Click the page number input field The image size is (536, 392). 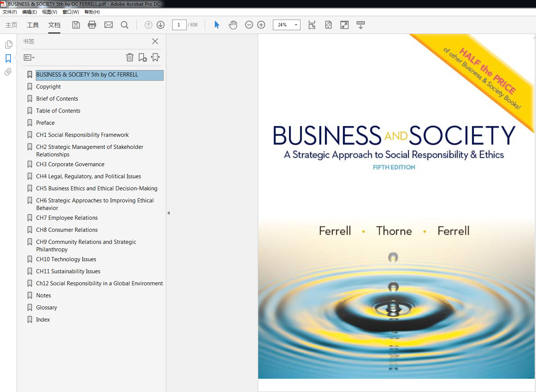[x=179, y=25]
